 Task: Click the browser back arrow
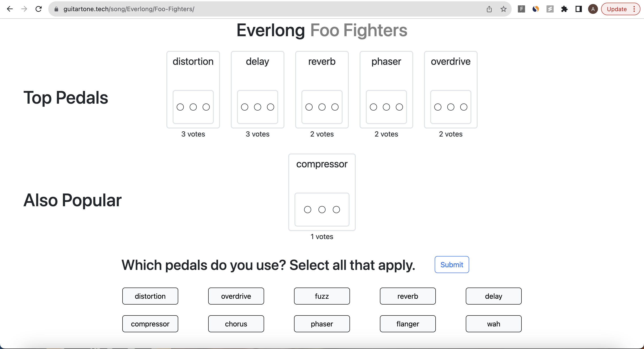pos(10,9)
